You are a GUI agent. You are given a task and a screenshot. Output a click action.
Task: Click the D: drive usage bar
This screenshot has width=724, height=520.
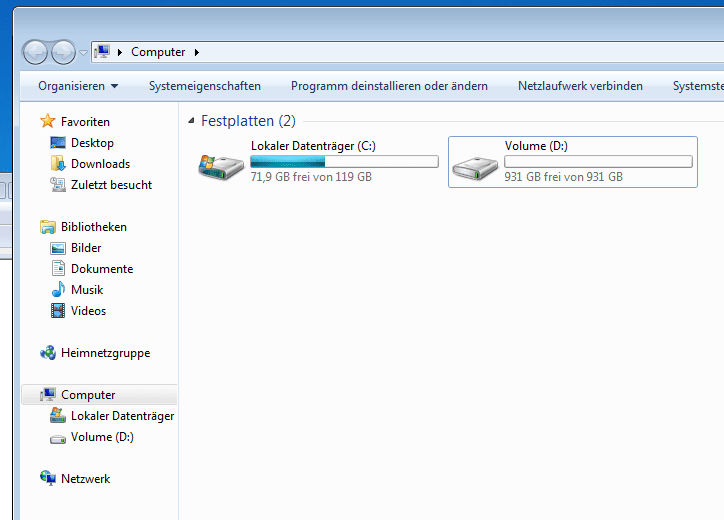tap(598, 162)
